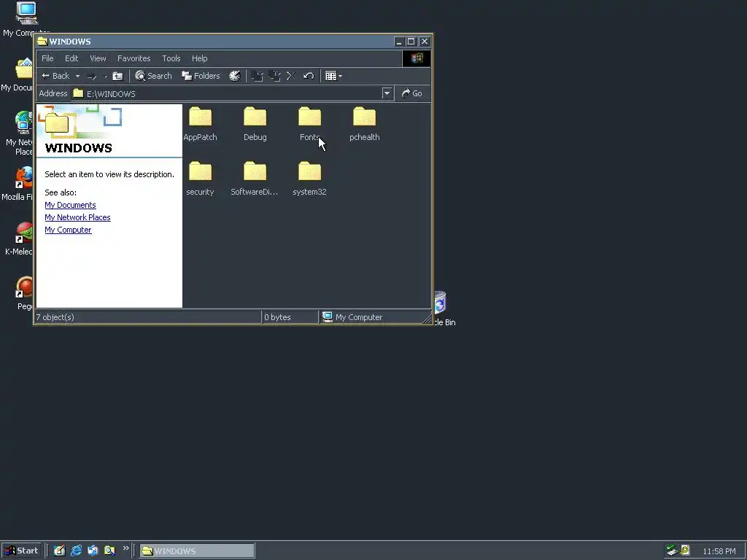Select the Mozilla Firefox desktop shortcut
Viewport: 747px width, 560px height.
[18, 183]
